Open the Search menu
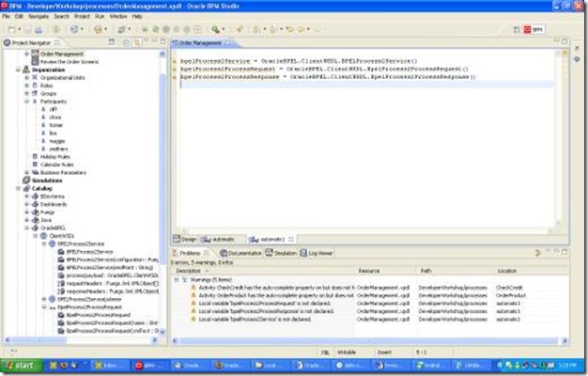Image resolution: width=588 pixels, height=376 pixels. (61, 16)
